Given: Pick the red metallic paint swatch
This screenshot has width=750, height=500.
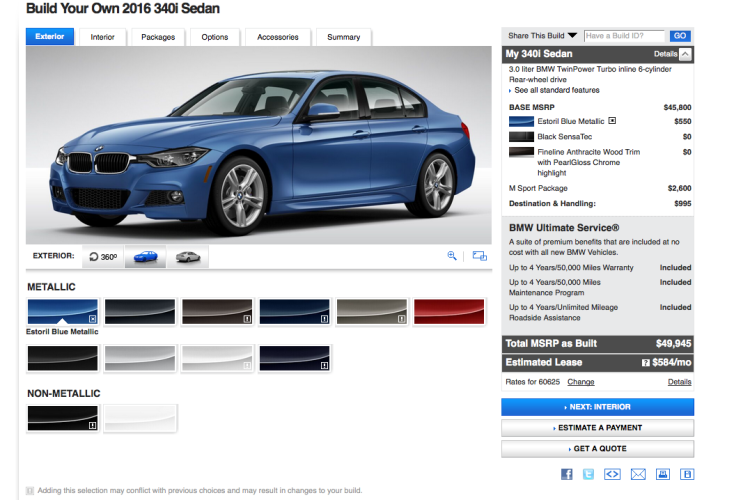Looking at the screenshot, I should (449, 312).
